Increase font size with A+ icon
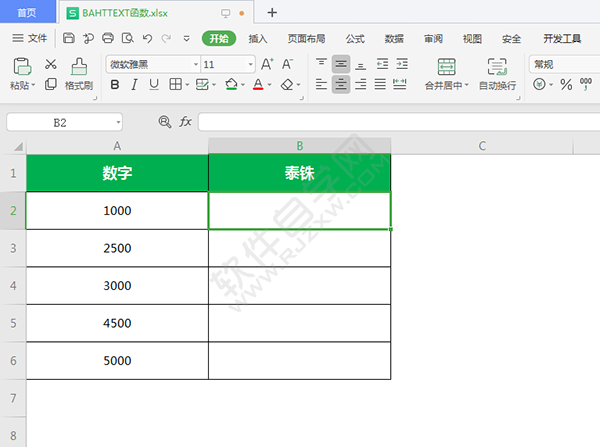The height and width of the screenshot is (447, 600). click(267, 64)
